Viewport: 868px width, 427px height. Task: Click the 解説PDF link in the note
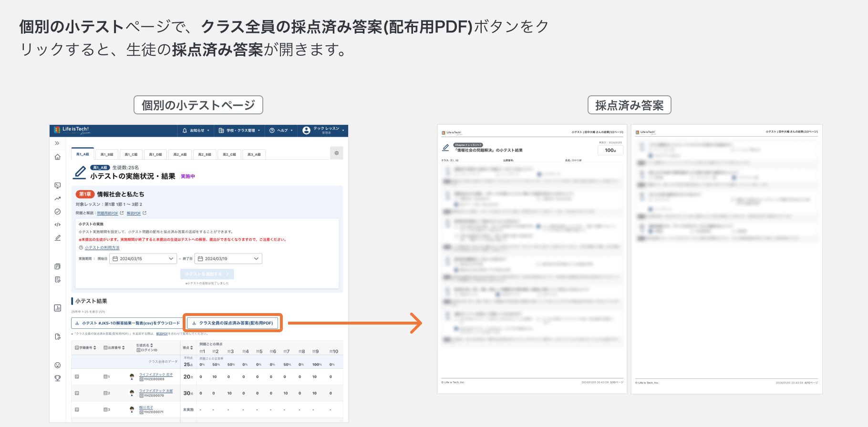[x=162, y=334]
